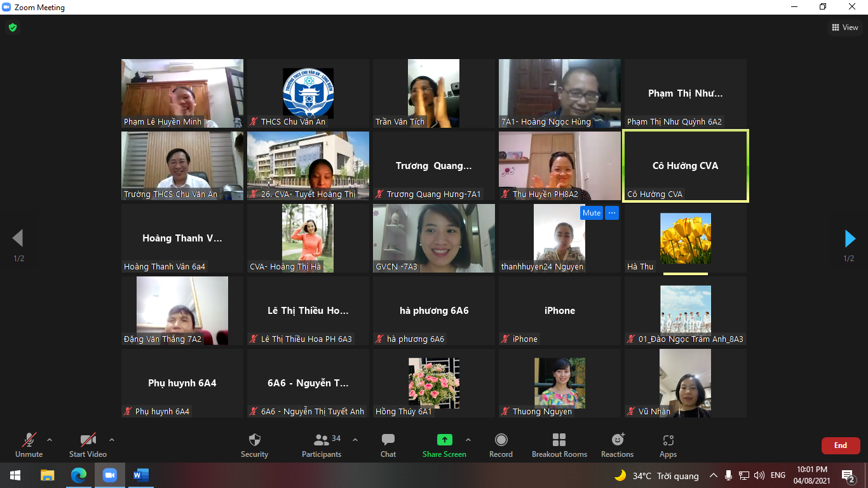Expand video options arrow beside Start Video

point(112,440)
